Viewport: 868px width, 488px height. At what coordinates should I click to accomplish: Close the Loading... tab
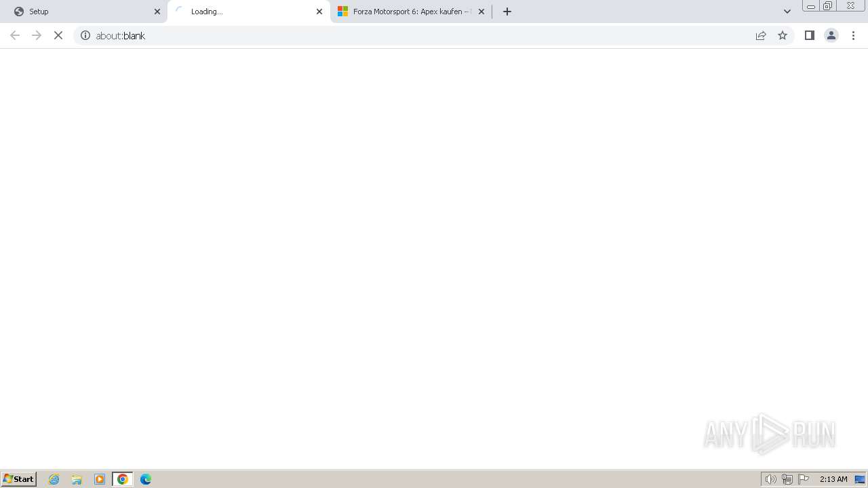pyautogui.click(x=319, y=12)
